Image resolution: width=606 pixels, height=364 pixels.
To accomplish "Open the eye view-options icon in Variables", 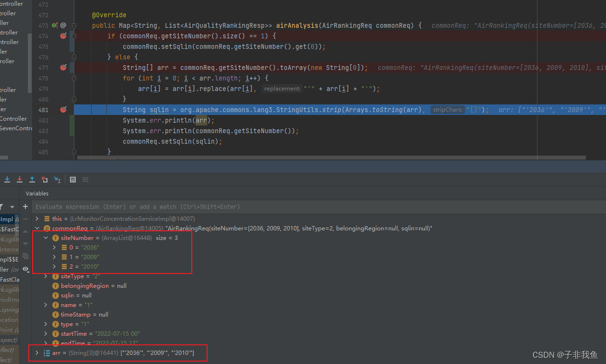I will (26, 269).
